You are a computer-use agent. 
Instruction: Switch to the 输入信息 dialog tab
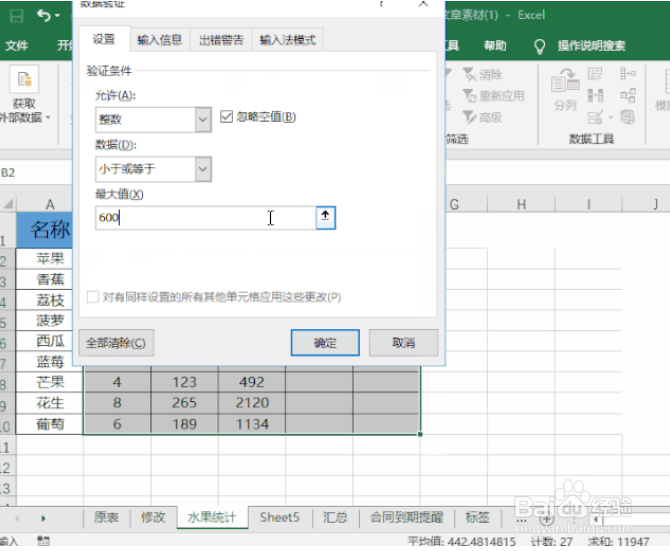click(159, 40)
